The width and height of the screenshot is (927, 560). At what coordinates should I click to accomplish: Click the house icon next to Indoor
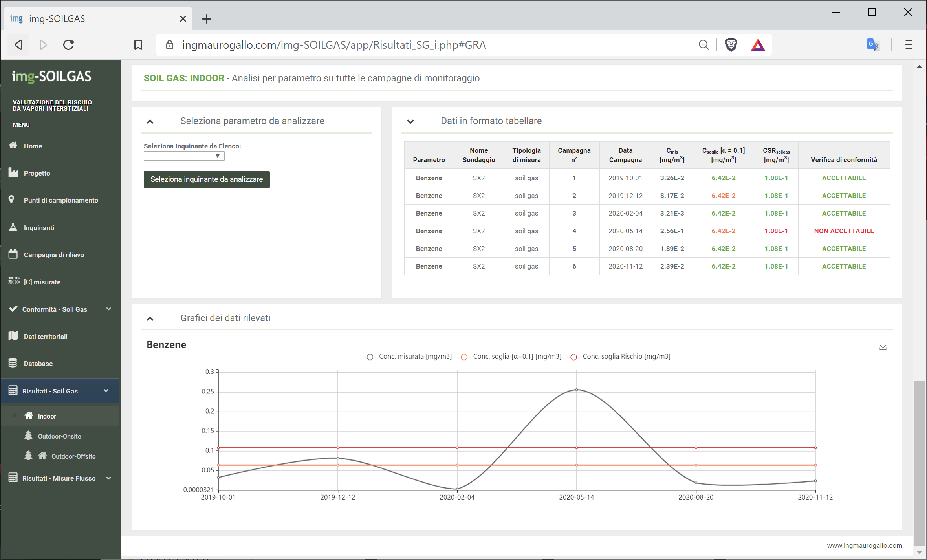pos(29,415)
